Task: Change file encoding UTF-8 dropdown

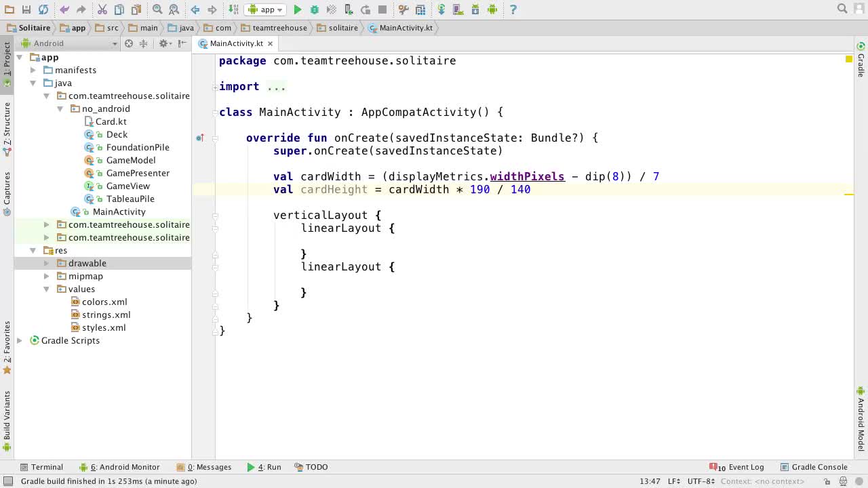Action: tap(701, 481)
